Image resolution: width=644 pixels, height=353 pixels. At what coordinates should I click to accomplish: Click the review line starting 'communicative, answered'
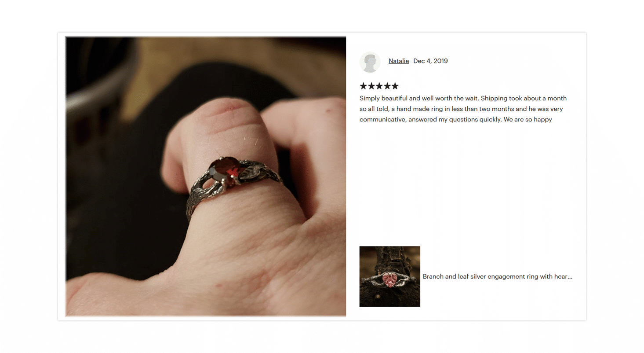[456, 119]
